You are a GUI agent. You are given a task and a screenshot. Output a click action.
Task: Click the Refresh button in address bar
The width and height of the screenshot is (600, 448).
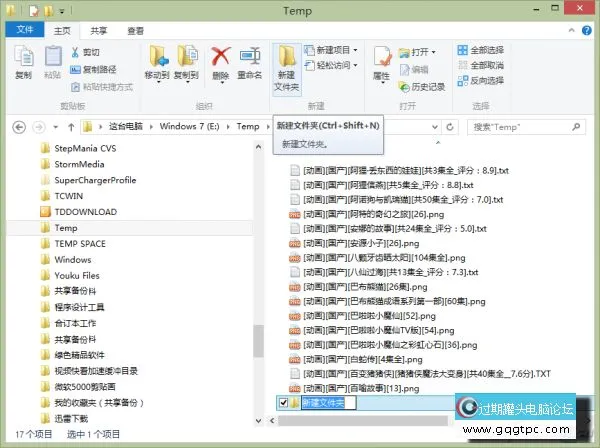click(x=450, y=127)
